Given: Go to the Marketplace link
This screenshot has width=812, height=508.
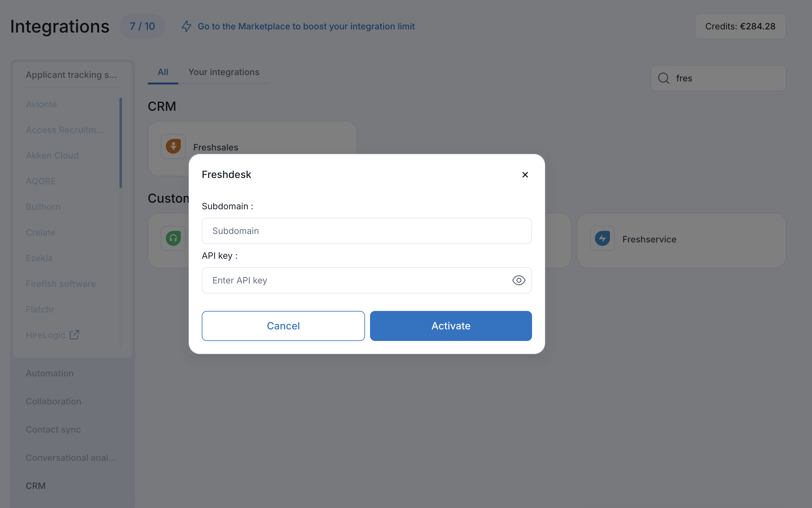Looking at the screenshot, I should (306, 26).
